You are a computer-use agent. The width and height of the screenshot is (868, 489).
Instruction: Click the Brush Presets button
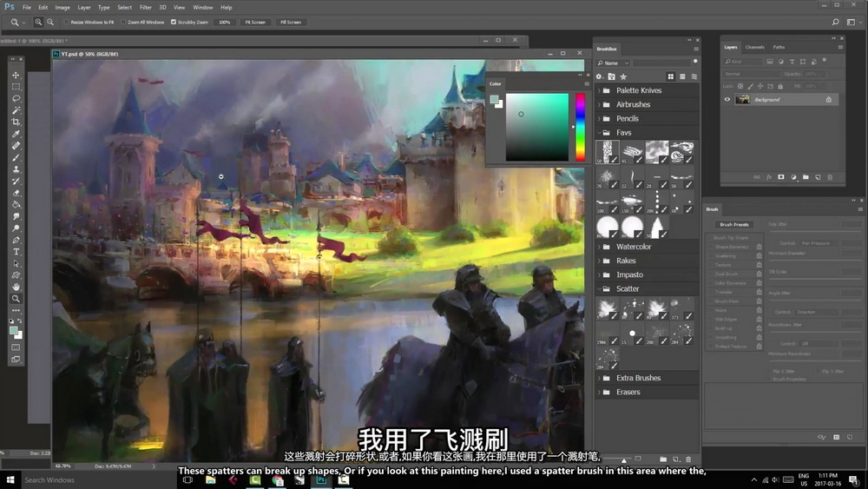click(734, 224)
